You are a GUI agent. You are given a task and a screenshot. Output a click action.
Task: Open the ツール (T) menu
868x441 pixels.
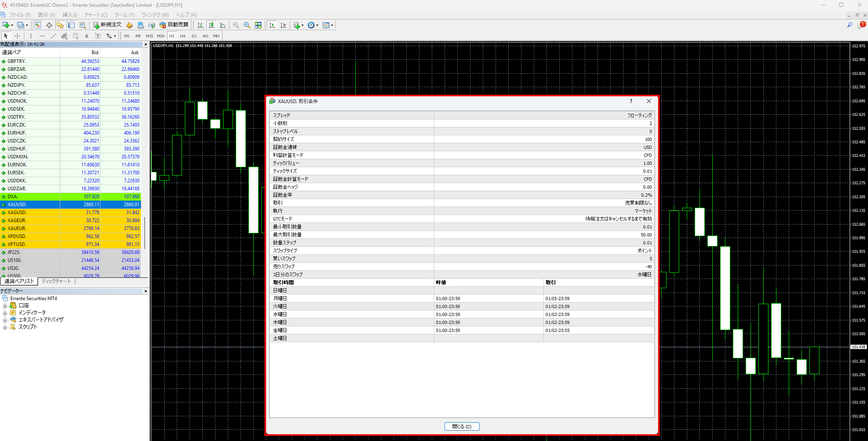pos(124,15)
